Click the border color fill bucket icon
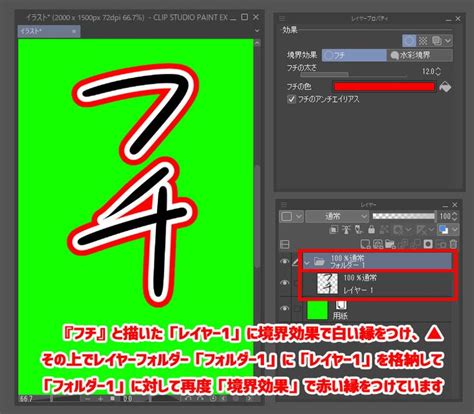The width and height of the screenshot is (474, 414). (x=445, y=87)
